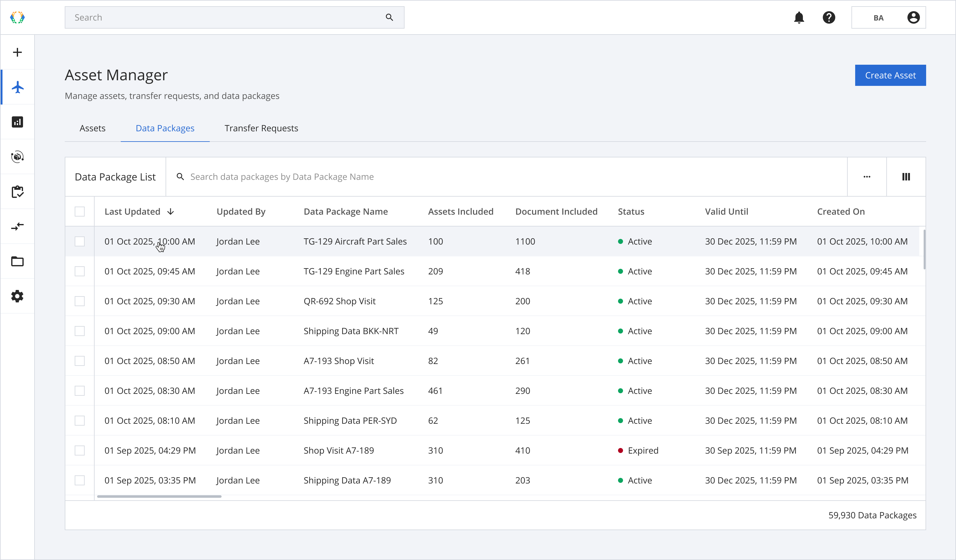Viewport: 956px width, 560px height.
Task: Click the clipboard checklist sidebar icon
Action: (x=17, y=192)
